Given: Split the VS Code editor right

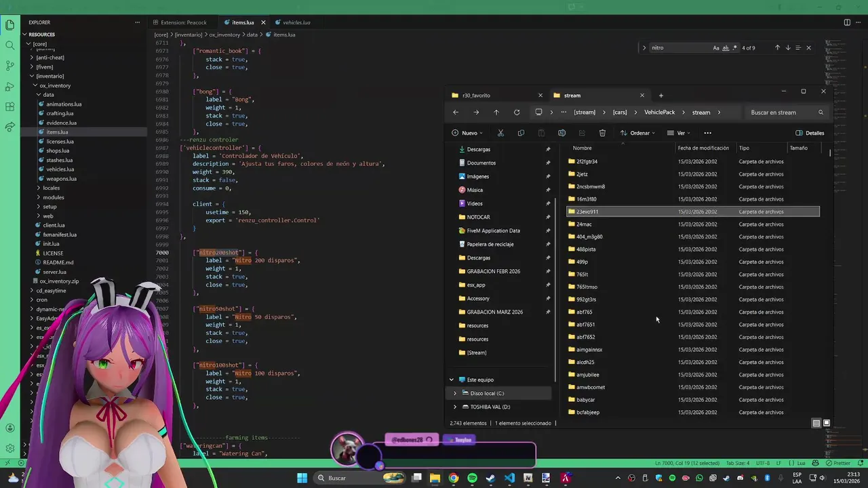Looking at the screenshot, I should pyautogui.click(x=847, y=22).
